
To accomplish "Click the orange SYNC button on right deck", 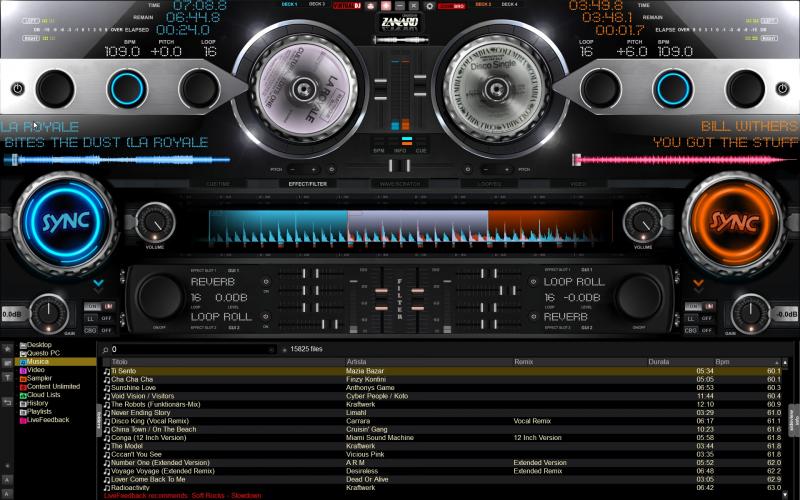I will point(734,222).
